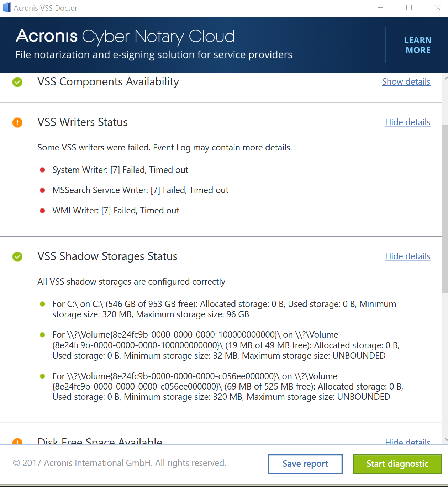Click the warning icon beside Disk Free Space Available

pos(17,441)
